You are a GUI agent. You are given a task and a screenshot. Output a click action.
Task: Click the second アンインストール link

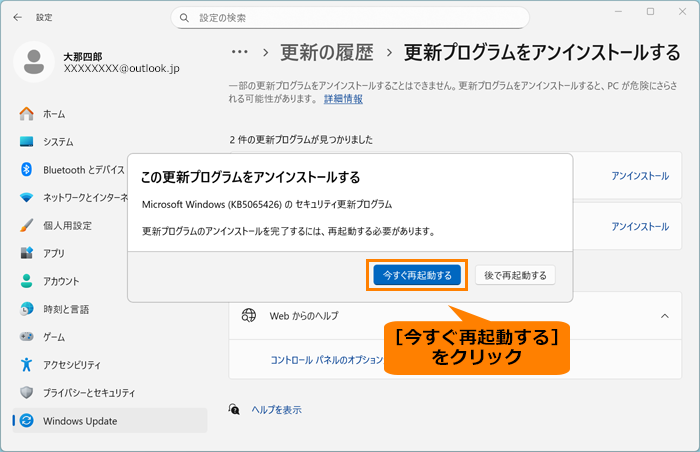(x=640, y=226)
